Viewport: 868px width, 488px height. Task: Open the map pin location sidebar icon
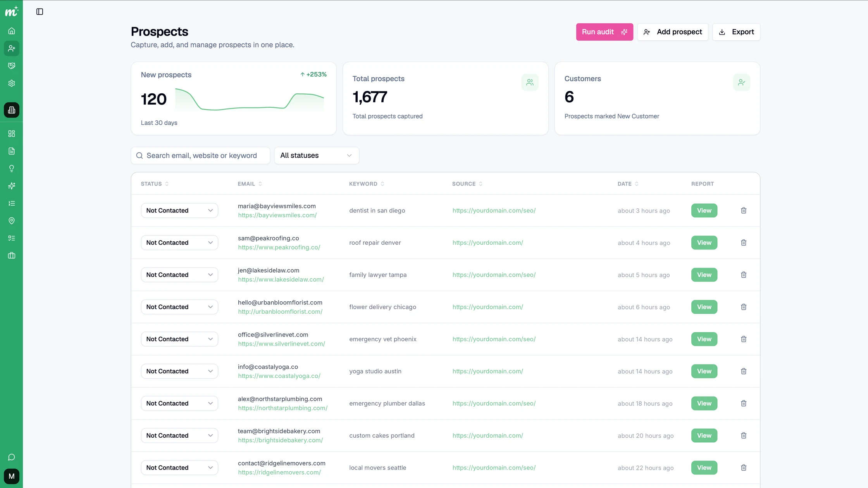click(12, 221)
